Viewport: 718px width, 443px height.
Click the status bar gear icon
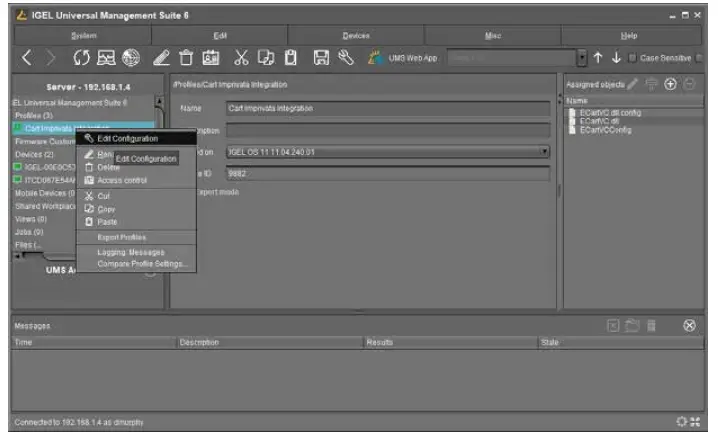coord(682,422)
